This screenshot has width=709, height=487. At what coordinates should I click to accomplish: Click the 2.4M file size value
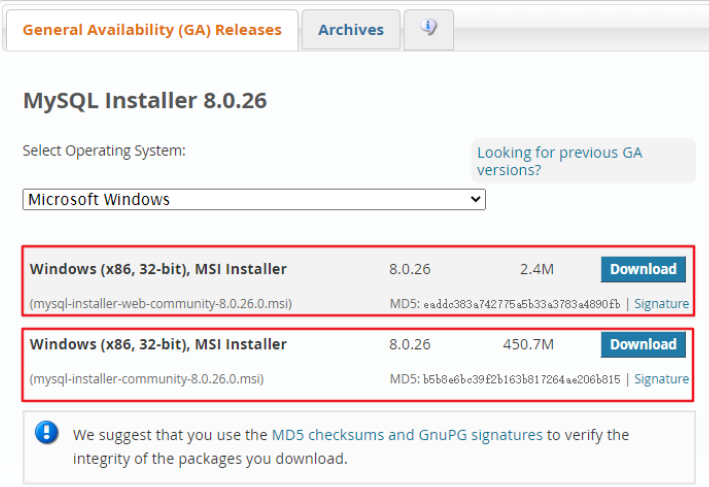(x=537, y=270)
